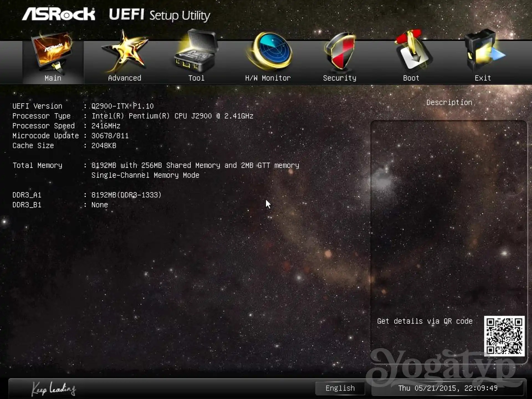532x399 pixels.
Task: Select the Processor Type label
Action: [x=42, y=116]
